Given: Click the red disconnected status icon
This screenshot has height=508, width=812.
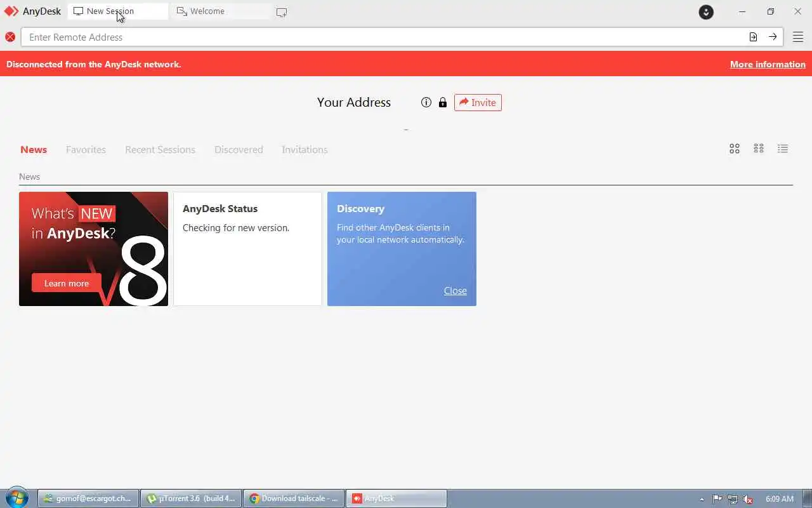Looking at the screenshot, I should point(10,37).
